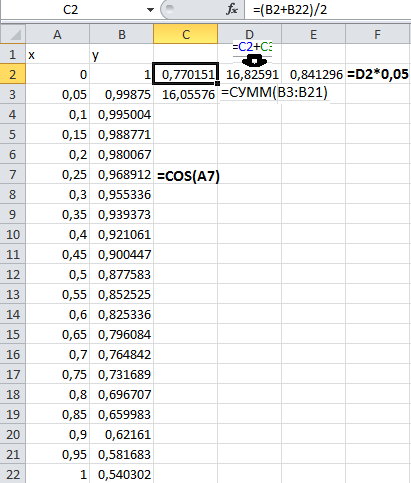This screenshot has width=411, height=483.
Task: Open the Name Box dropdown arrow
Action: tap(150, 10)
